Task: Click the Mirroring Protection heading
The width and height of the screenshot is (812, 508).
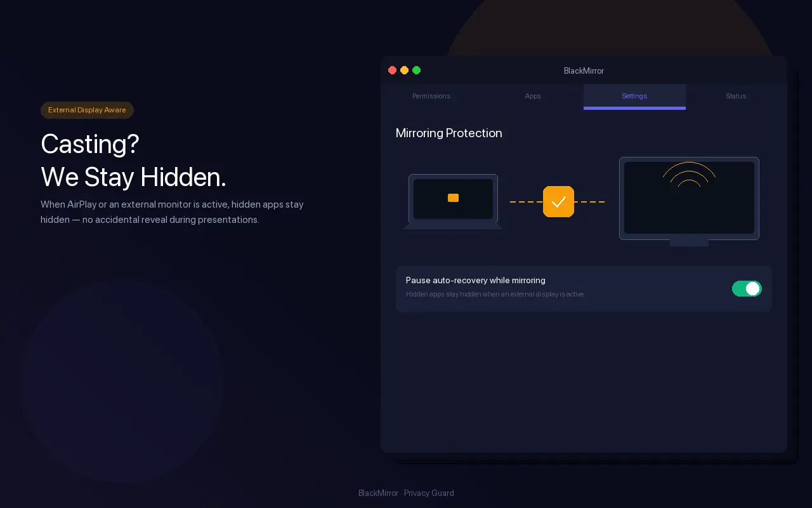Action: (x=449, y=133)
